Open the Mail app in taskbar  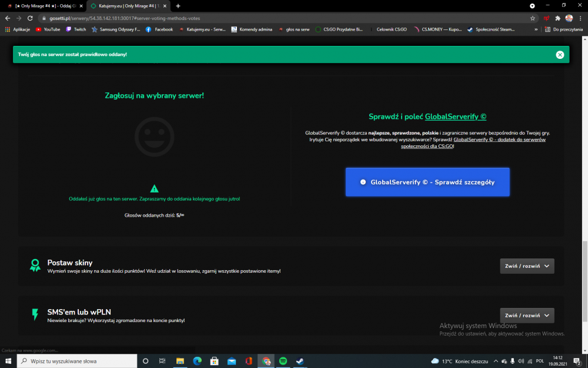click(232, 361)
